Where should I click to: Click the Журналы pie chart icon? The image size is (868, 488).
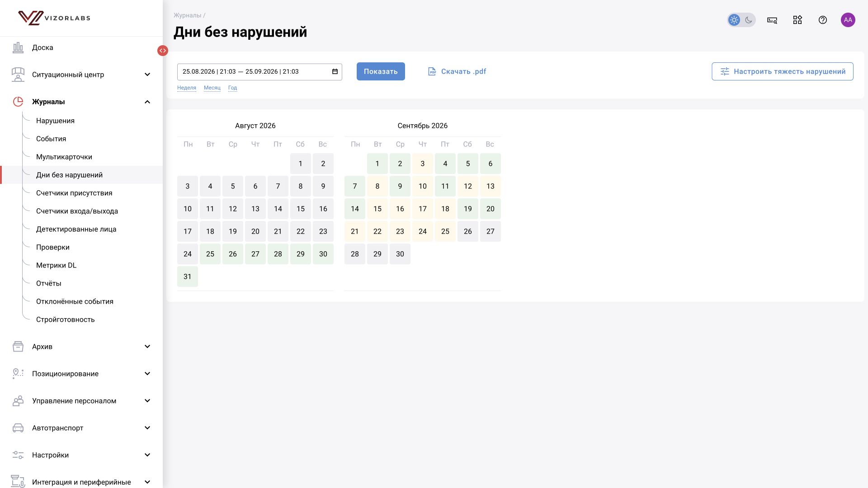18,102
